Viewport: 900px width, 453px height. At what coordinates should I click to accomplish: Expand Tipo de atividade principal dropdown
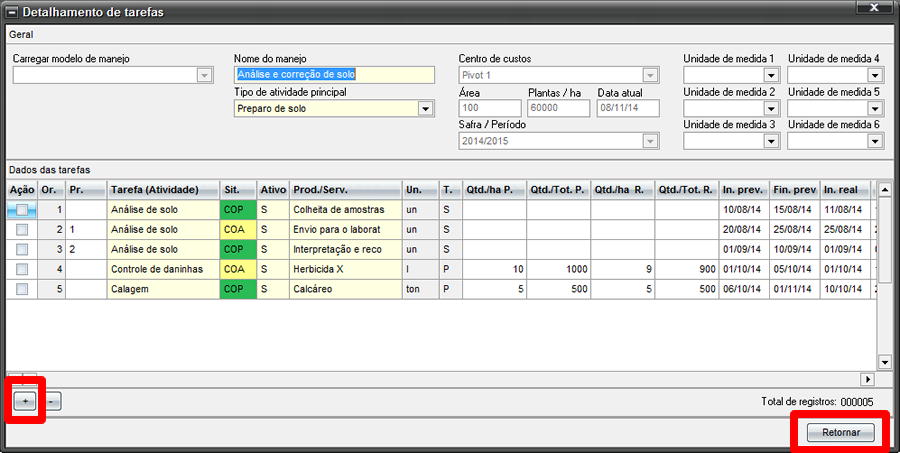(427, 108)
